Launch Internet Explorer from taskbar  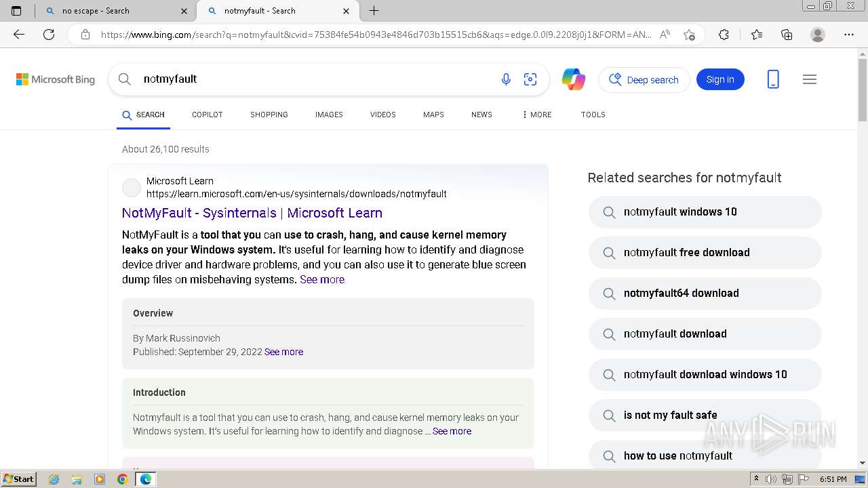pyautogui.click(x=54, y=479)
